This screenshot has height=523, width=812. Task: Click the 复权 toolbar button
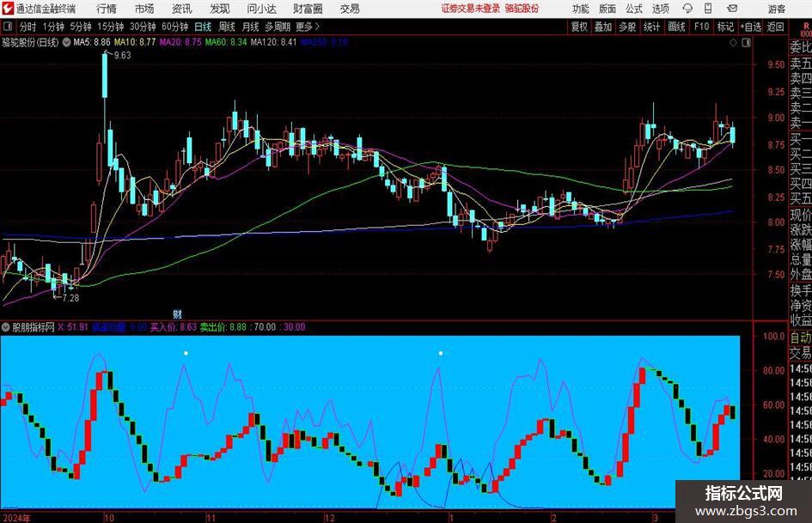point(579,27)
